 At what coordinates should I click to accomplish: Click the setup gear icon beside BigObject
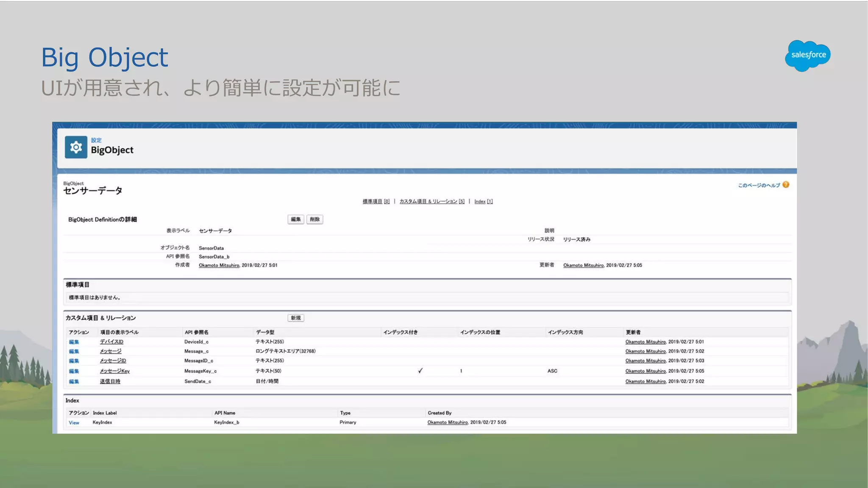[x=76, y=147]
